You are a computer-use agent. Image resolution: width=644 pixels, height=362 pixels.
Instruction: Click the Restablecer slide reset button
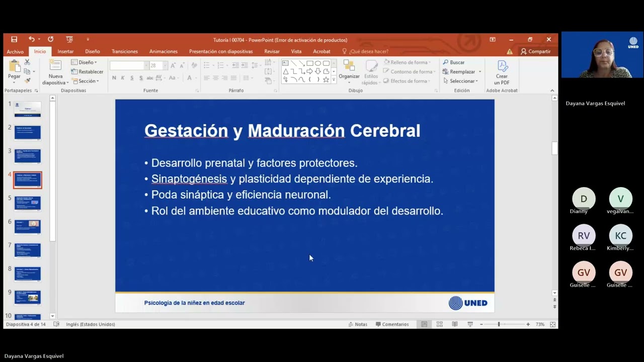[87, 71]
